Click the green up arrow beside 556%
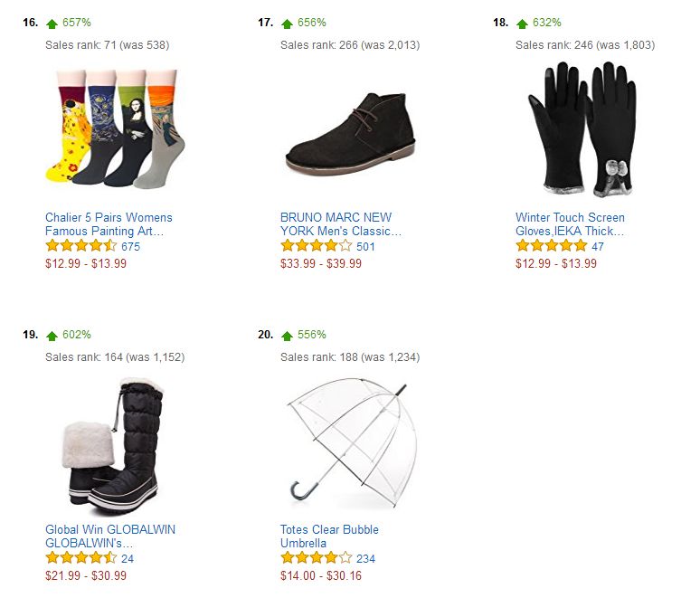The height and width of the screenshot is (598, 700). click(x=287, y=336)
